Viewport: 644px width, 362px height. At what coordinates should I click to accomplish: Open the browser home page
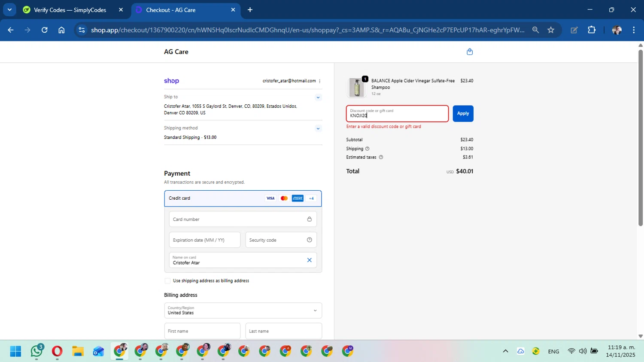coord(61,30)
